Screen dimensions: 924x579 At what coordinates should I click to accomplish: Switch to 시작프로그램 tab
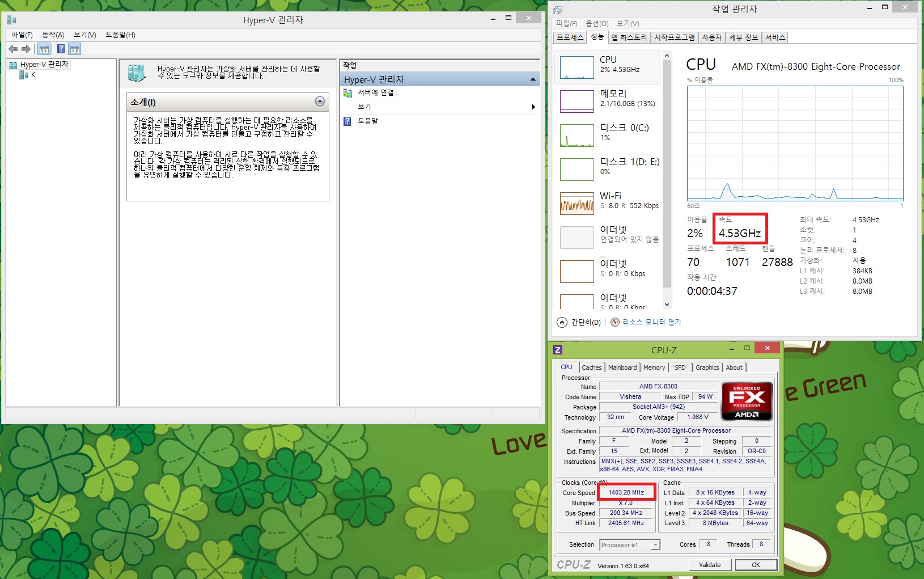tap(675, 37)
